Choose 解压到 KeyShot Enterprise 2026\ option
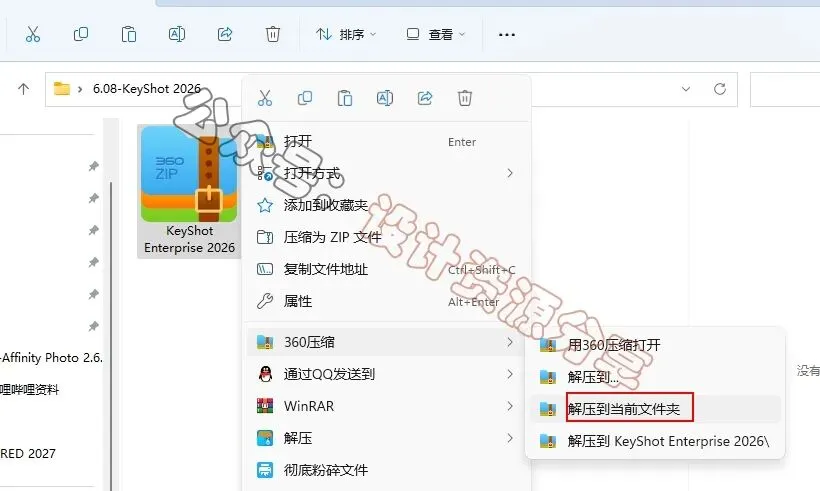Viewport: 820px width, 491px height. click(x=655, y=441)
